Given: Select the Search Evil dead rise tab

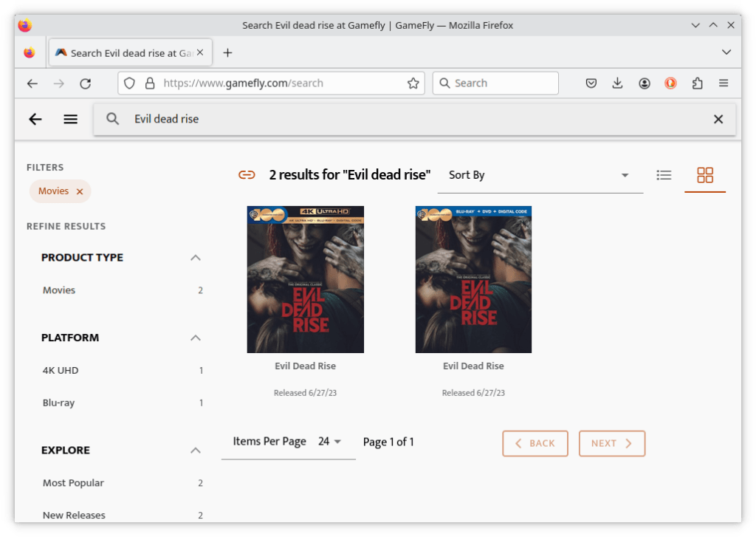Looking at the screenshot, I should [131, 52].
